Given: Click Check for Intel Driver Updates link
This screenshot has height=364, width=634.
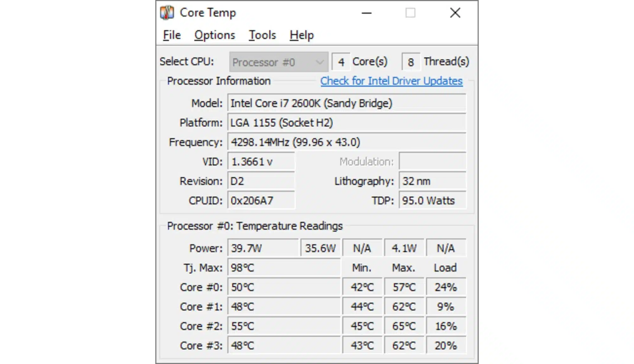Looking at the screenshot, I should [x=391, y=81].
